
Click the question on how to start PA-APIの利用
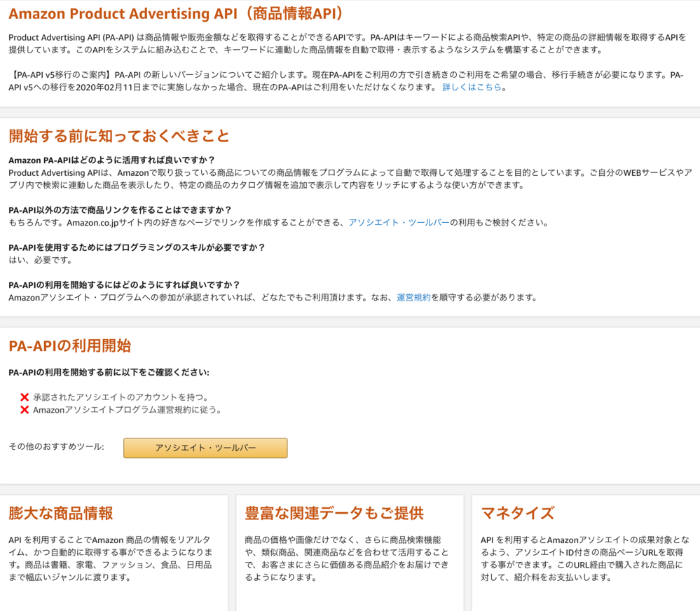point(124,284)
